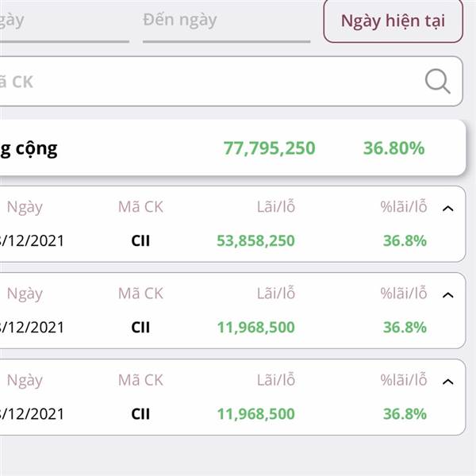Collapse the middle CII card chevron

pos(448,295)
